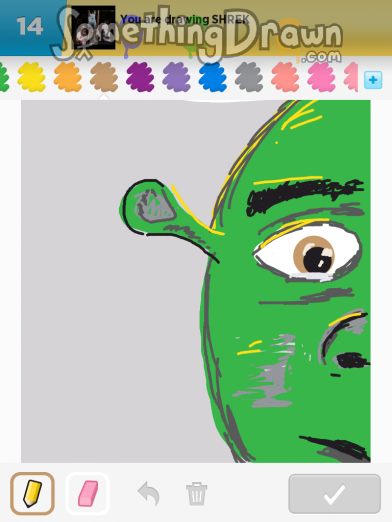Pick the gray color swatch
The image size is (392, 522).
249,77
